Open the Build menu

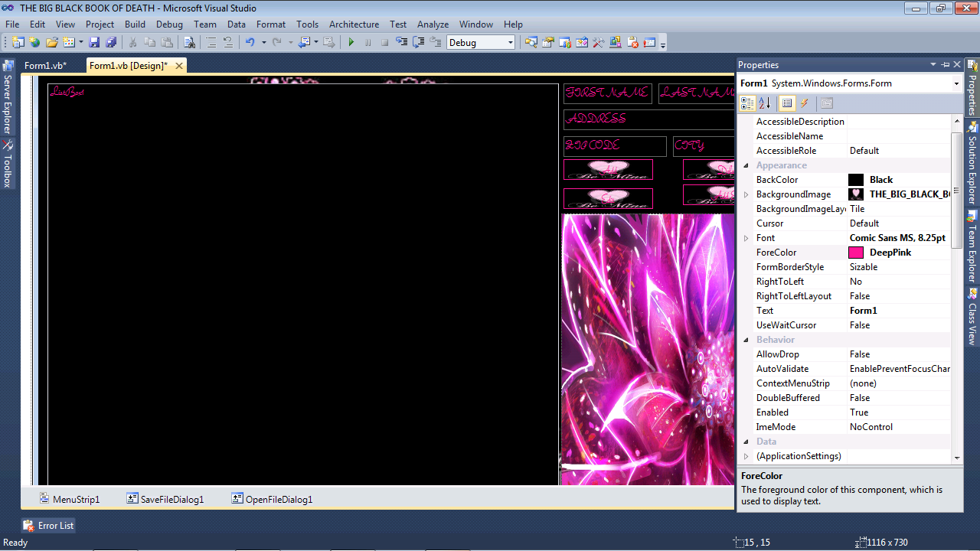click(135, 24)
